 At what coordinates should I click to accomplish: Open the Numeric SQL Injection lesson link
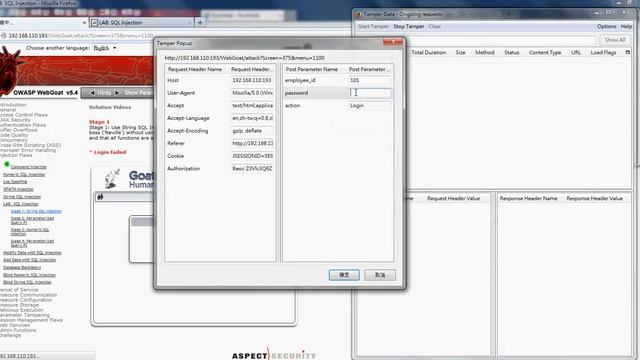(24, 175)
